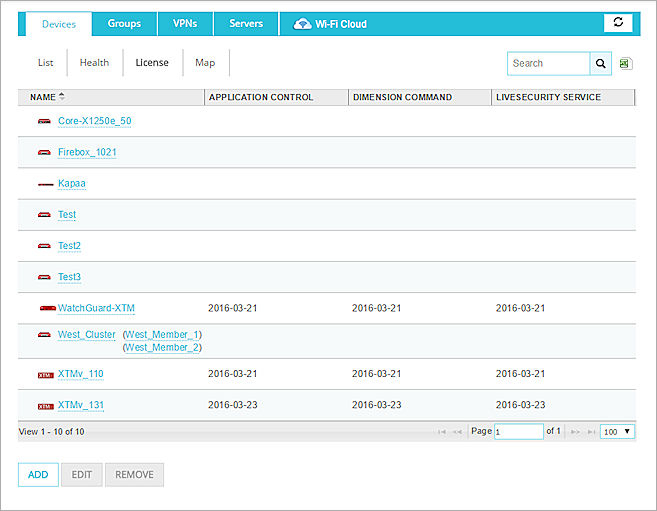Click the Core-X1250e_50 device icon

[44, 121]
